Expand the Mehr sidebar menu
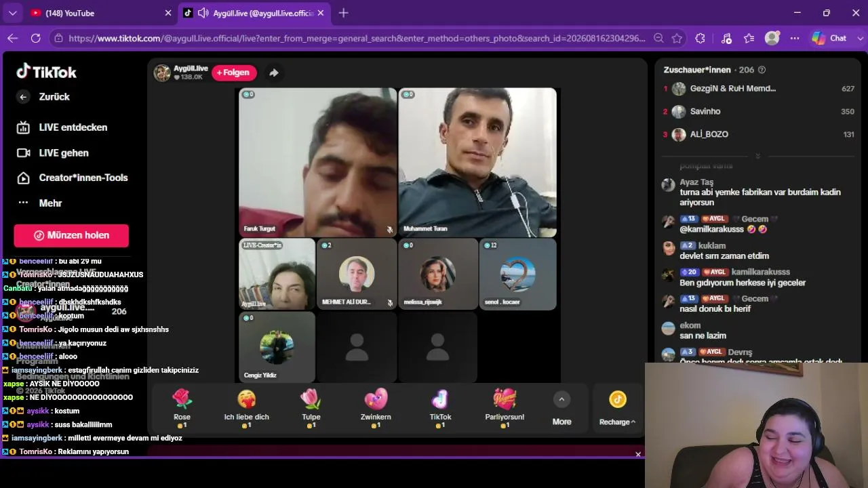868x488 pixels. click(40, 203)
